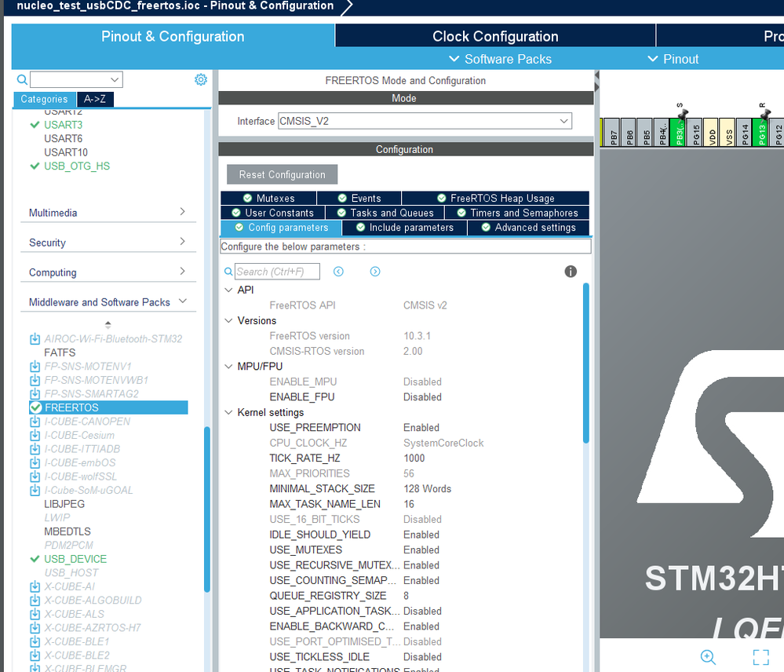Image resolution: width=784 pixels, height=672 pixels.
Task: Click download icon beside X-CUBE-AZRTOS-H7
Action: click(35, 627)
